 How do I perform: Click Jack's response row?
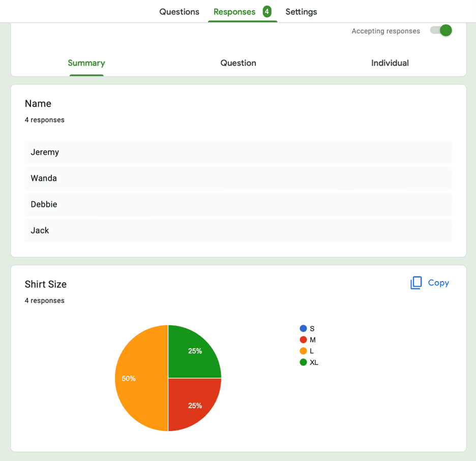(x=238, y=230)
